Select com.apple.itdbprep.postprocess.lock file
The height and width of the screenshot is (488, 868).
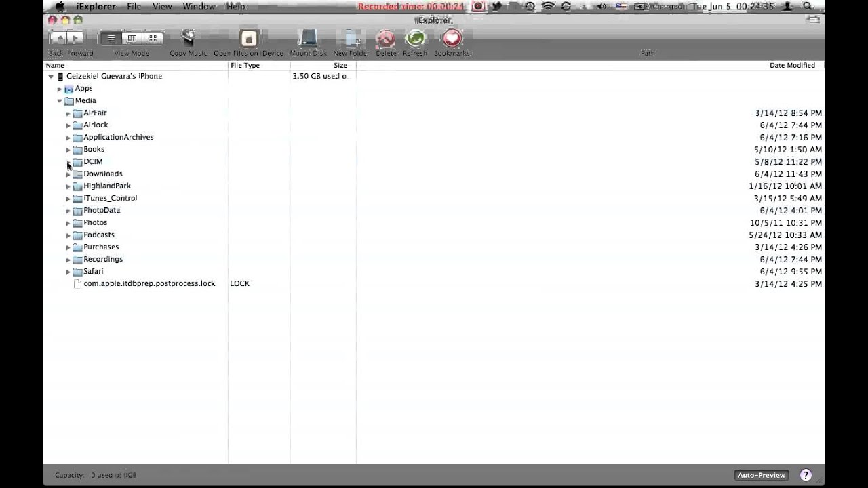pos(149,283)
